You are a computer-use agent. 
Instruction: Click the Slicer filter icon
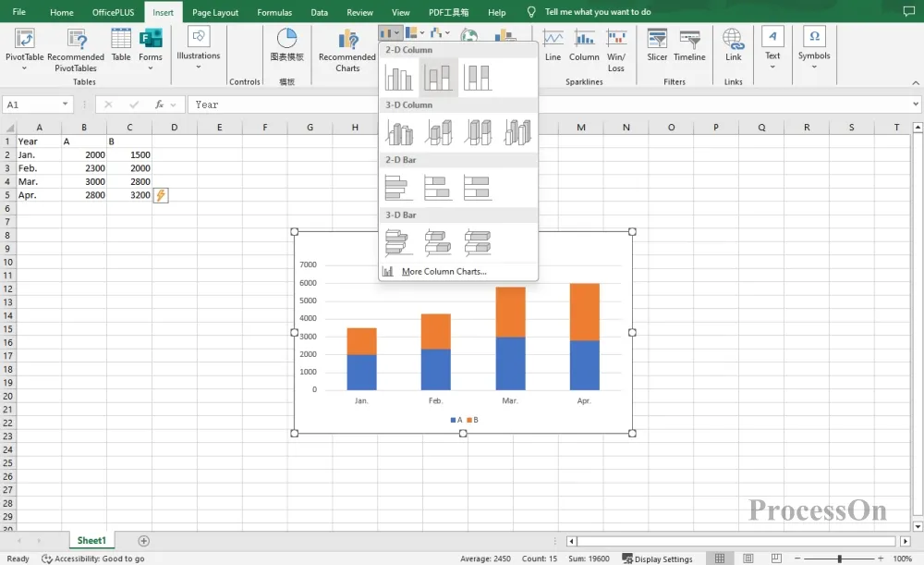point(657,44)
